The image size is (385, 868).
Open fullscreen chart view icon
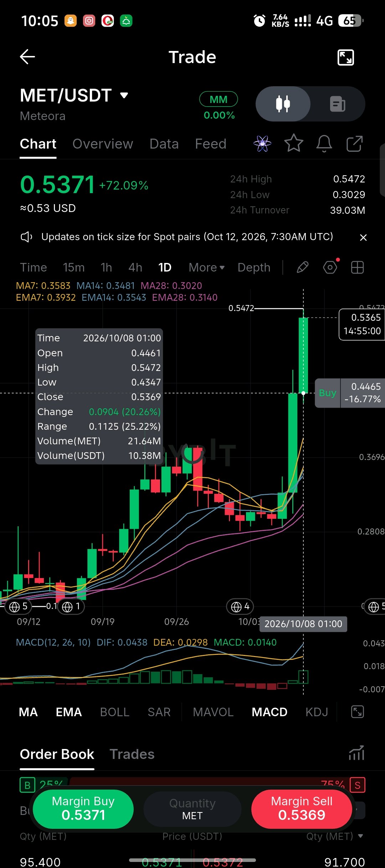point(345,57)
